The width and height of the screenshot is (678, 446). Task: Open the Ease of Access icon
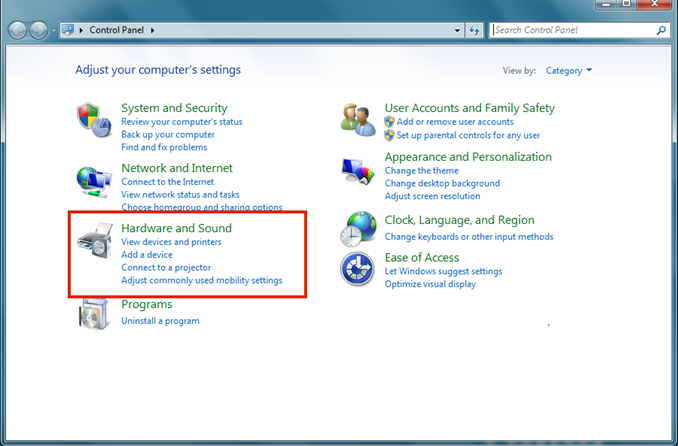tap(357, 269)
